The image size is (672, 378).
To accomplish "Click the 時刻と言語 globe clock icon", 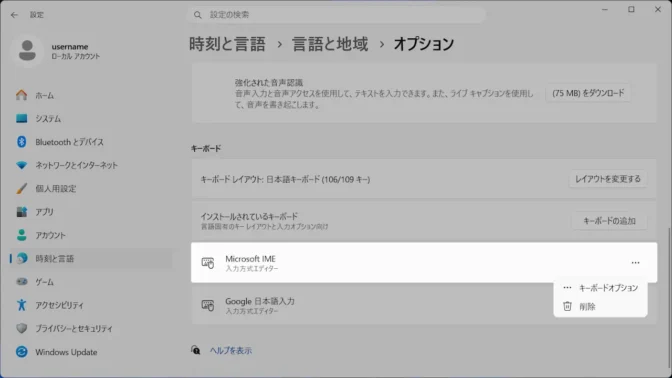I will click(21, 258).
